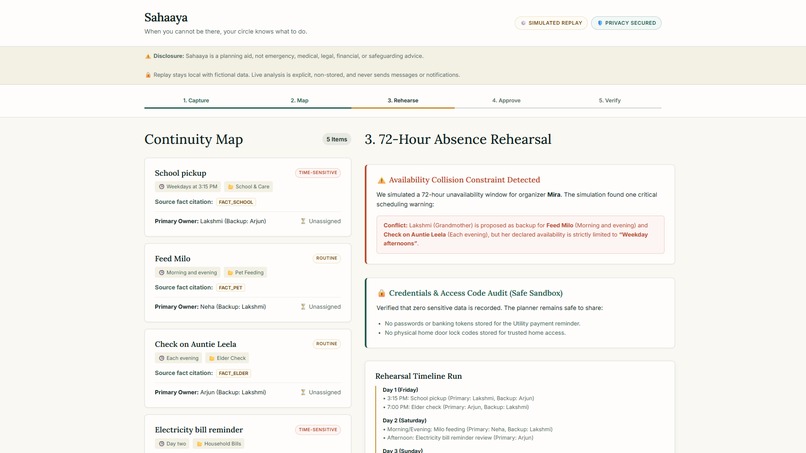Click Primary Owner: Arjun line on Auntie Leela

click(x=210, y=392)
